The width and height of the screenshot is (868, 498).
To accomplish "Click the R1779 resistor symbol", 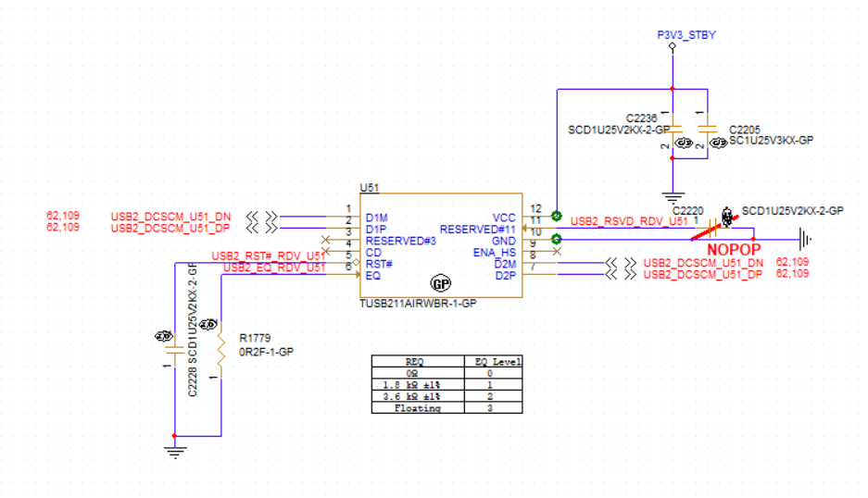I will coord(220,349).
